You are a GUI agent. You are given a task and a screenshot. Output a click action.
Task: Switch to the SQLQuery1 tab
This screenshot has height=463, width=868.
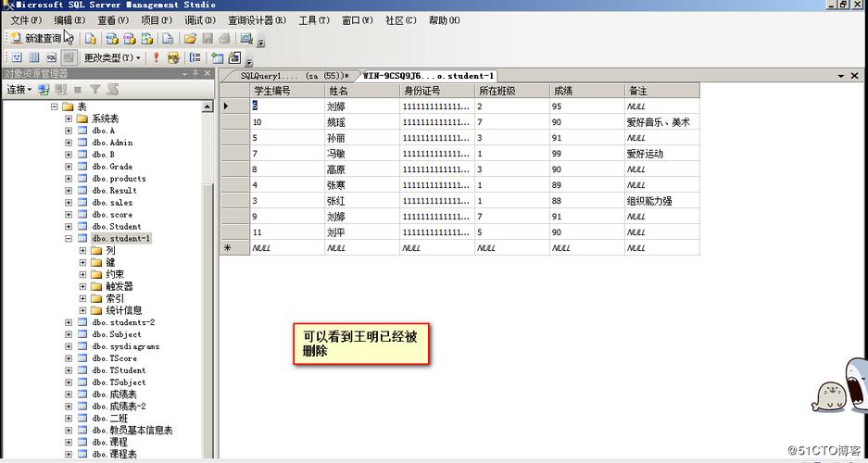(287, 76)
